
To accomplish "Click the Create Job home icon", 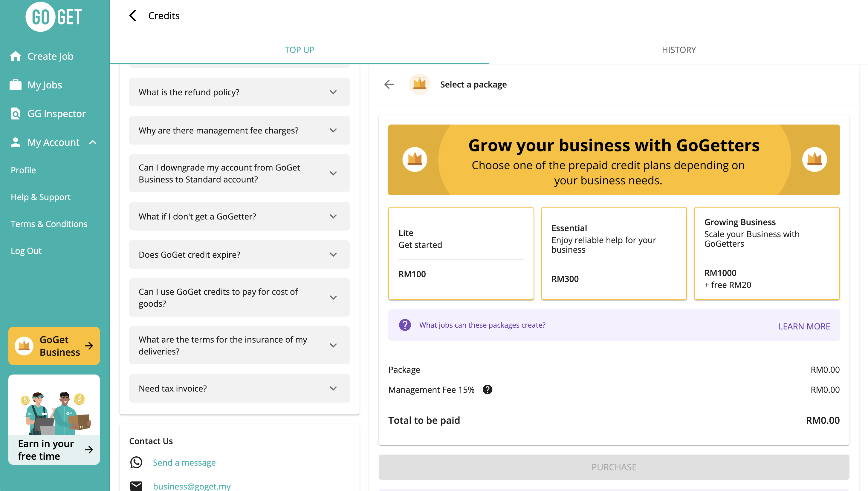I will 16,56.
